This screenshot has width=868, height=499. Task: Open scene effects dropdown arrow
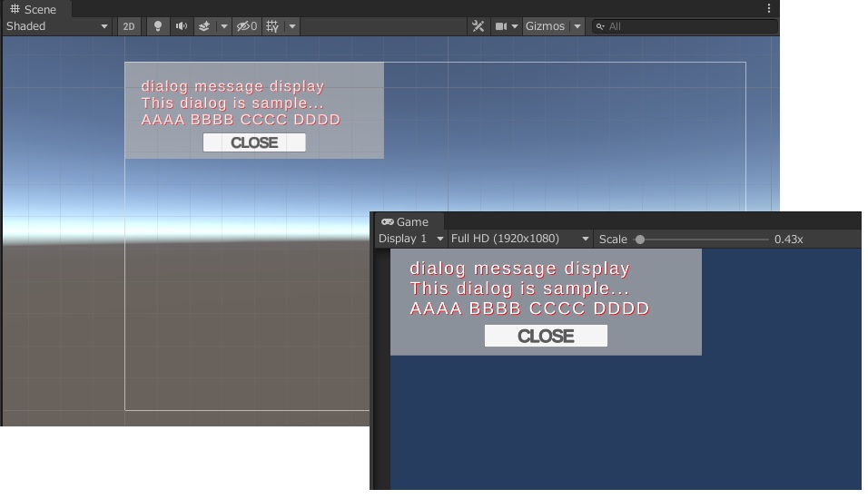click(223, 26)
